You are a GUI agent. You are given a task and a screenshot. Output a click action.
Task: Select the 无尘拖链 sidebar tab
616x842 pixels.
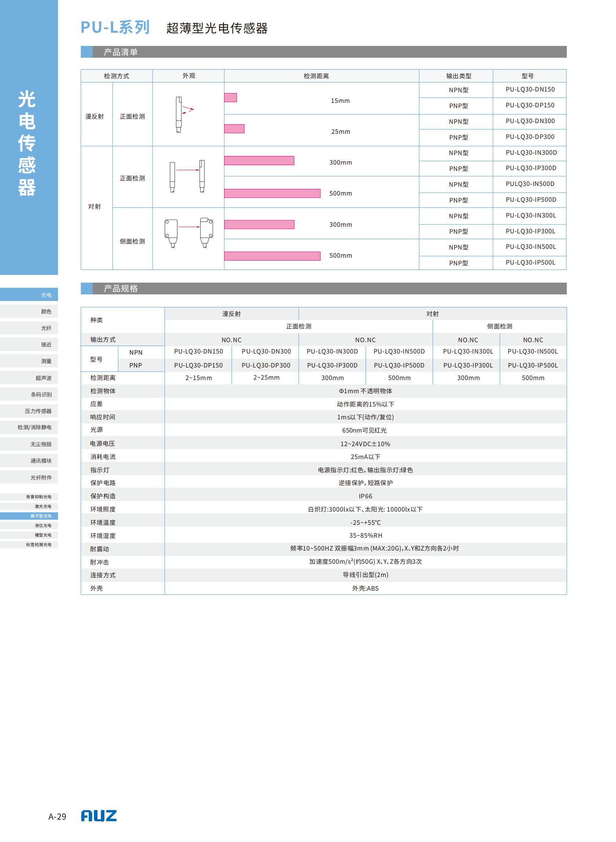pos(29,444)
